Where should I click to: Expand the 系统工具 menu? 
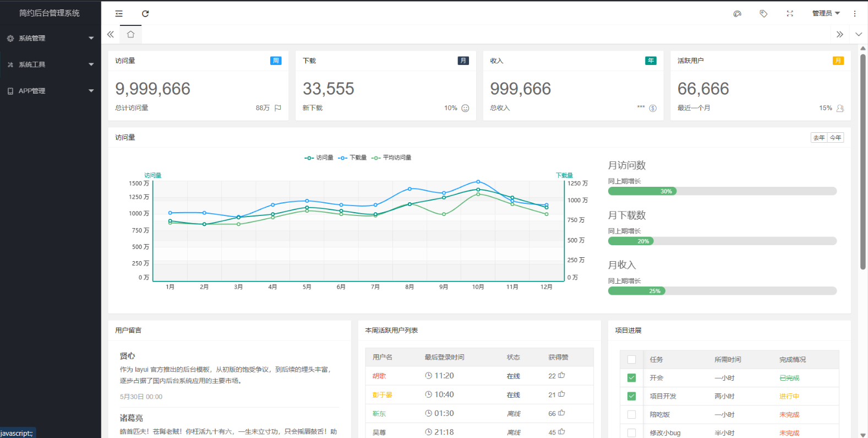(x=51, y=64)
